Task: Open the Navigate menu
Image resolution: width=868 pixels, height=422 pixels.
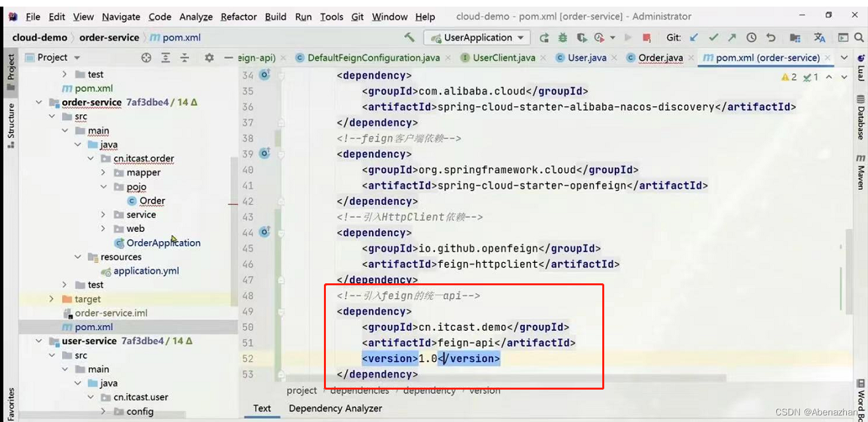Action: (x=121, y=17)
